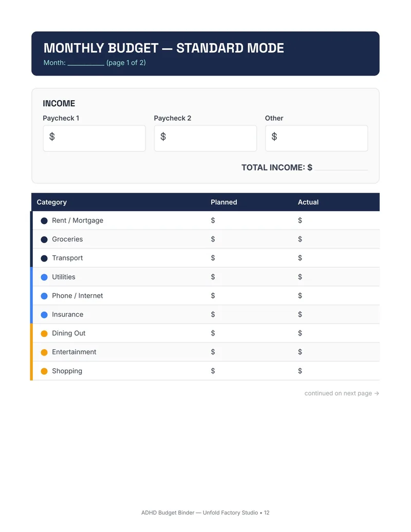This screenshot has height=532, width=411.
Task: Click Actual amount cell for Phone / Internet
Action: click(337, 295)
